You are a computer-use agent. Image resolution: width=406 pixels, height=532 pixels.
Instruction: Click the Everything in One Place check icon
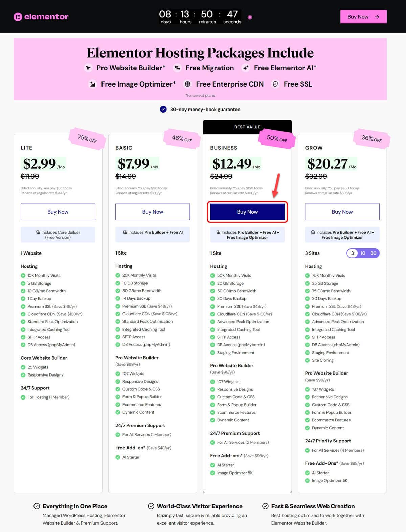[37, 506]
